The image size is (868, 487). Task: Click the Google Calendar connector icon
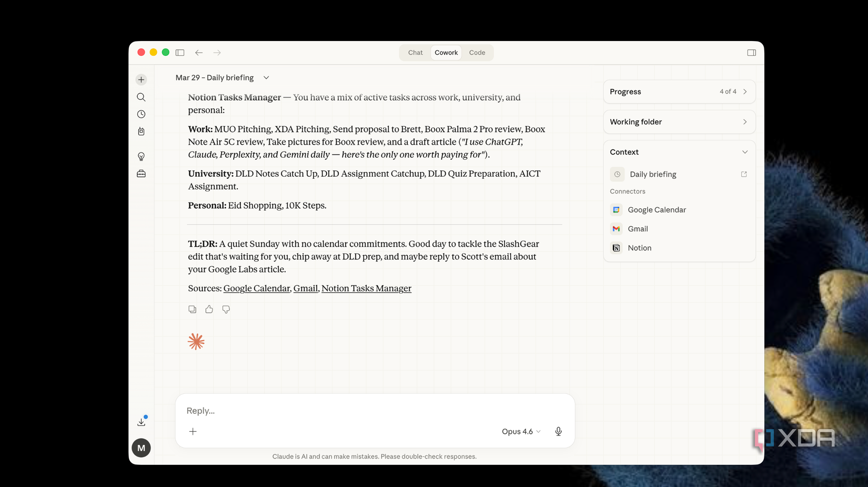[x=616, y=210]
